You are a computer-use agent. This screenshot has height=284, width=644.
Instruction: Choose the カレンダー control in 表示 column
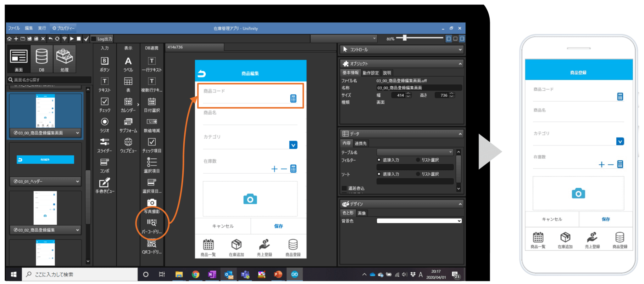pyautogui.click(x=128, y=105)
